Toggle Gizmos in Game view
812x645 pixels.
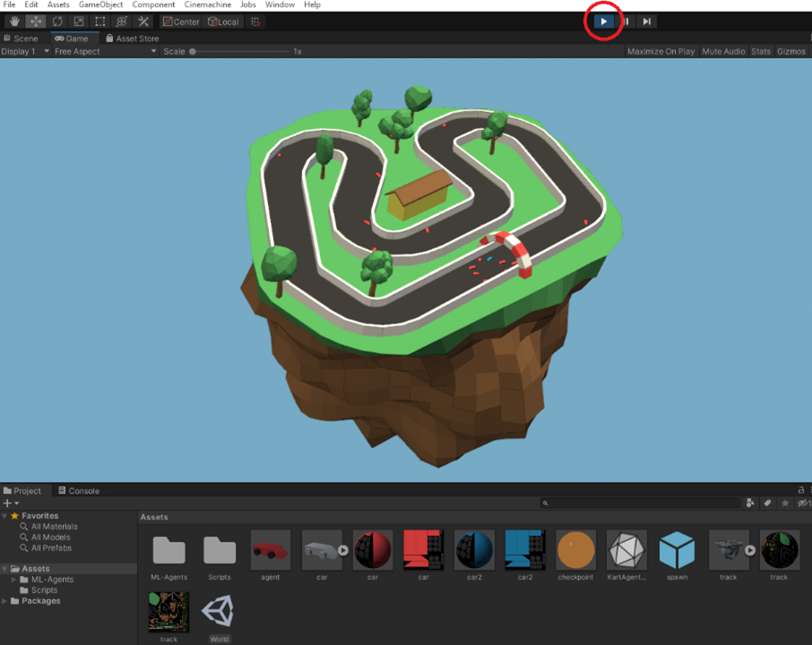click(790, 51)
